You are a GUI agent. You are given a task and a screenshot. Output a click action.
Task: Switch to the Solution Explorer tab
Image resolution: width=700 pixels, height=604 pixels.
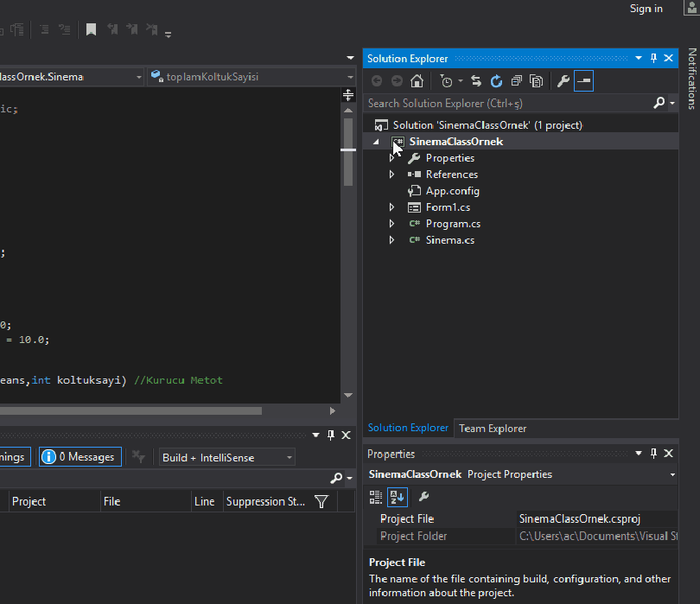(x=408, y=428)
